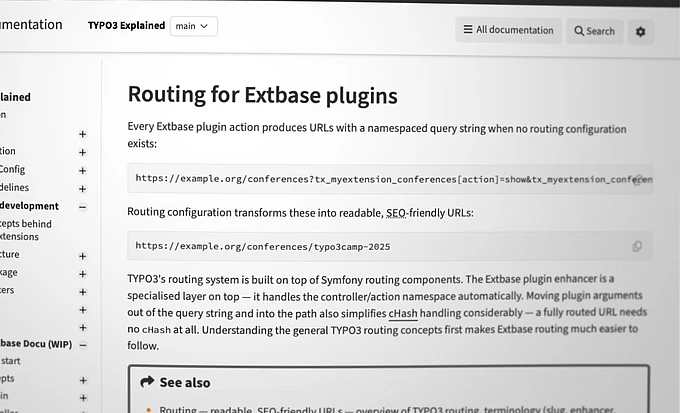Expand the 'kage' sidebar entry
This screenshot has height=413, width=680.
point(82,274)
